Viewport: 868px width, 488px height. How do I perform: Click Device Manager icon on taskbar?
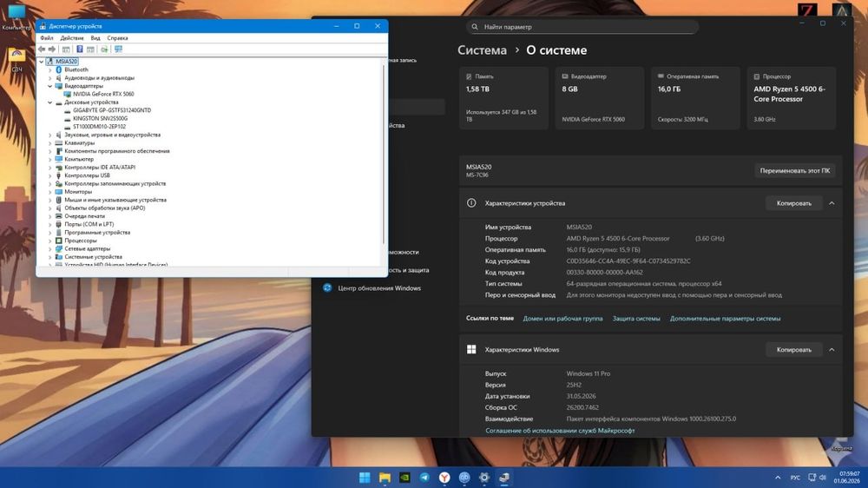[x=504, y=478]
